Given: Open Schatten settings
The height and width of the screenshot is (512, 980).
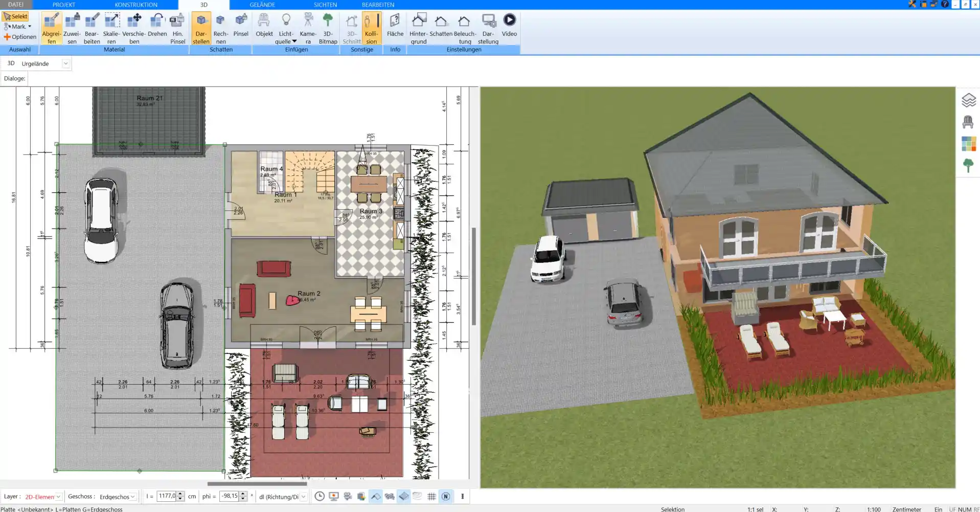Looking at the screenshot, I should point(441,26).
